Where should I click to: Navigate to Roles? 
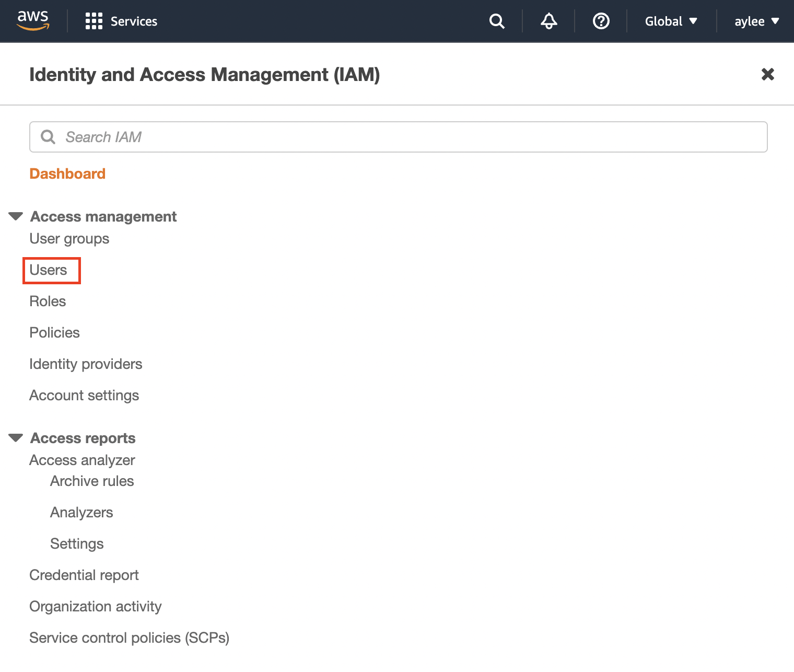48,302
